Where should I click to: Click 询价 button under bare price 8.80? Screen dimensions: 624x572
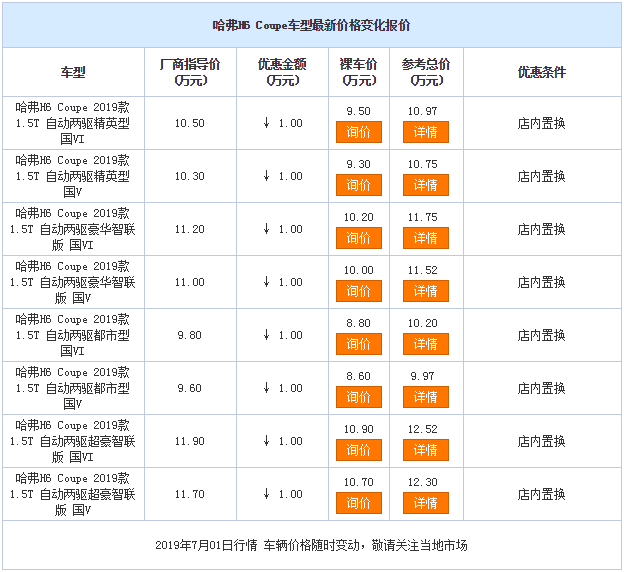[359, 344]
